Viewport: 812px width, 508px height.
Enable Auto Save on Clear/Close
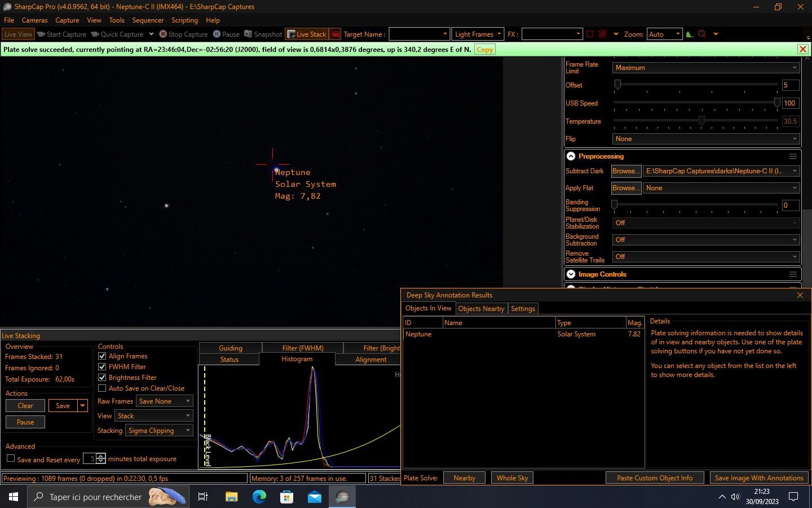pyautogui.click(x=102, y=388)
